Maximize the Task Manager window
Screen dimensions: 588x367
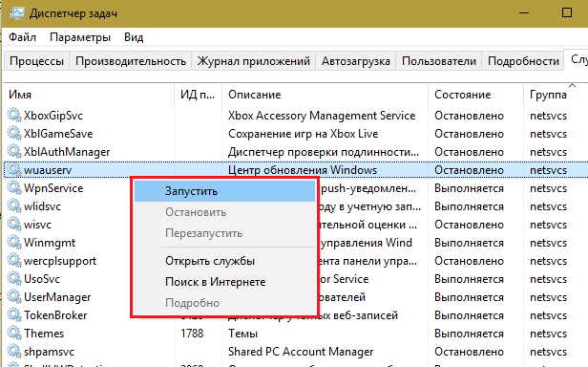(567, 12)
